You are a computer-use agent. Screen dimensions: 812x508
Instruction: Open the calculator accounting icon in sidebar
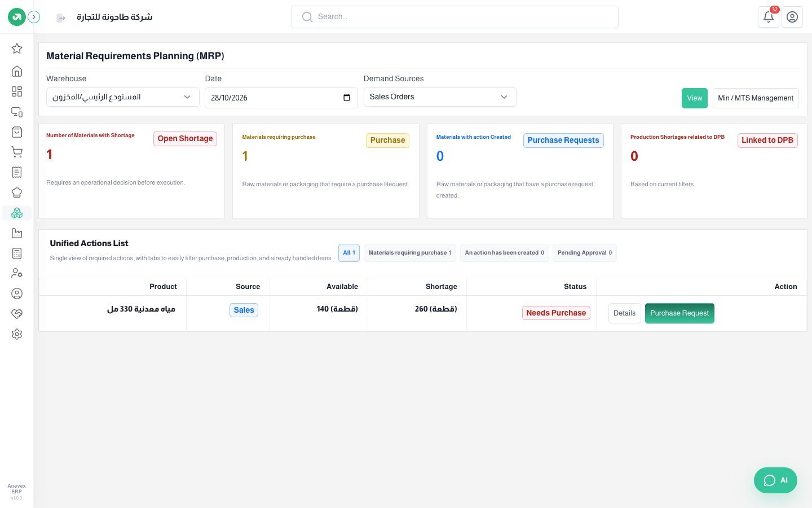(x=17, y=253)
